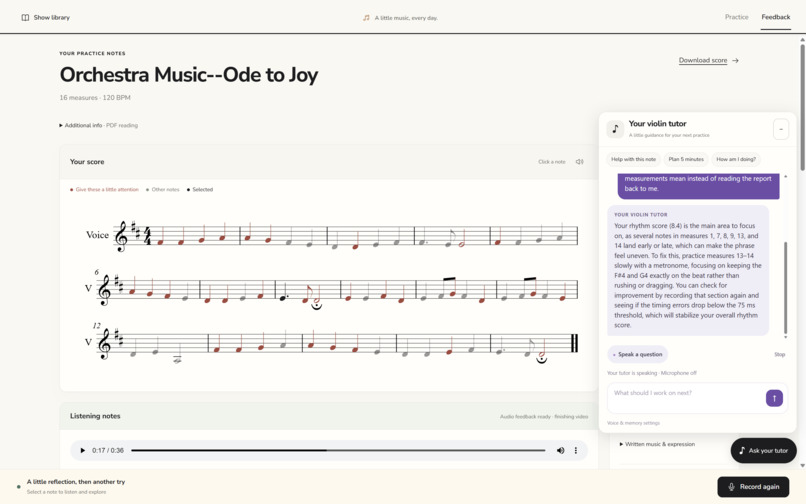Open the Ask your tutor floating button

(763, 451)
